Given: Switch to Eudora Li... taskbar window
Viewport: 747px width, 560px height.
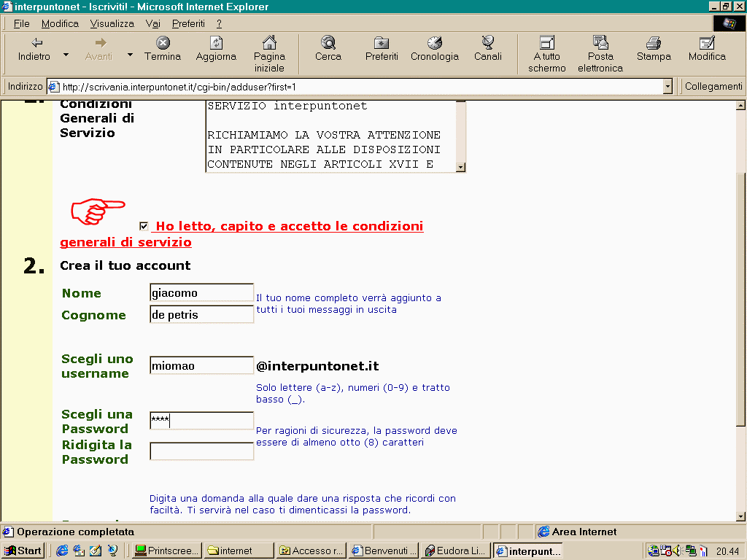Looking at the screenshot, I should [457, 551].
